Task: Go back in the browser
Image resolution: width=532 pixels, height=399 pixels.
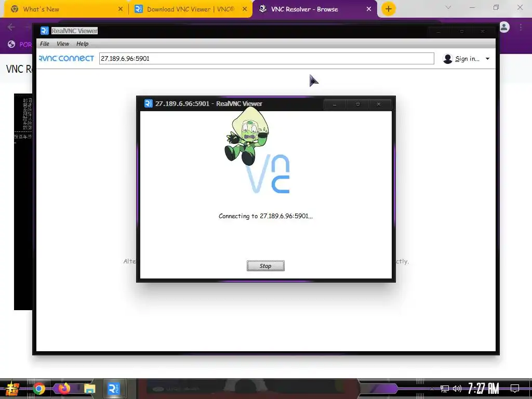Action: [x=11, y=27]
